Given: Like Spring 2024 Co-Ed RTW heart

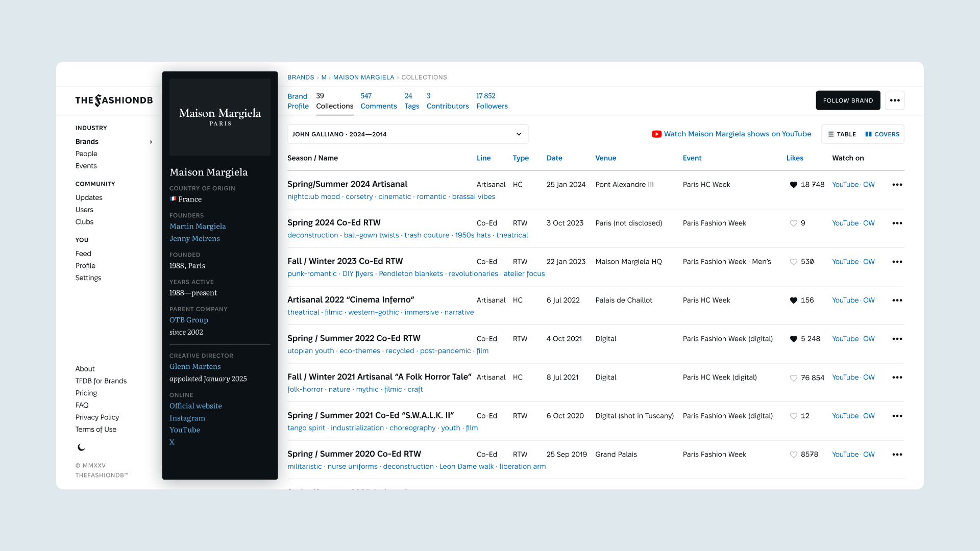Looking at the screenshot, I should (x=793, y=223).
